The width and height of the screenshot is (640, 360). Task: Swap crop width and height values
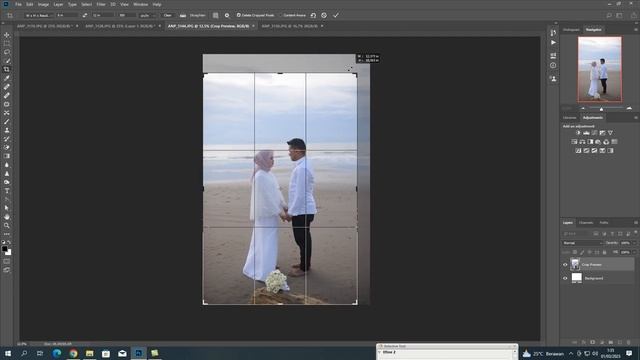click(84, 15)
